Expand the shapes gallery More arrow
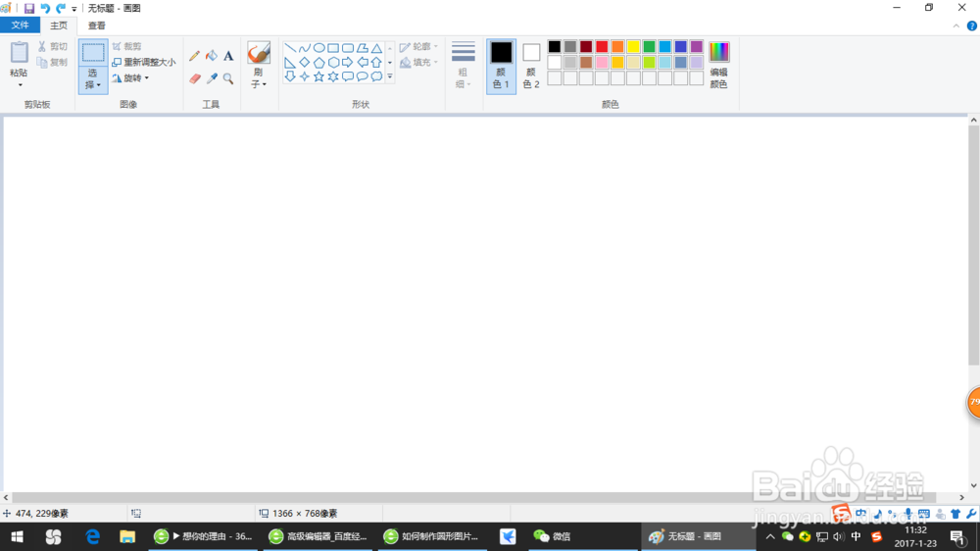This screenshot has height=551, width=980. pos(390,76)
